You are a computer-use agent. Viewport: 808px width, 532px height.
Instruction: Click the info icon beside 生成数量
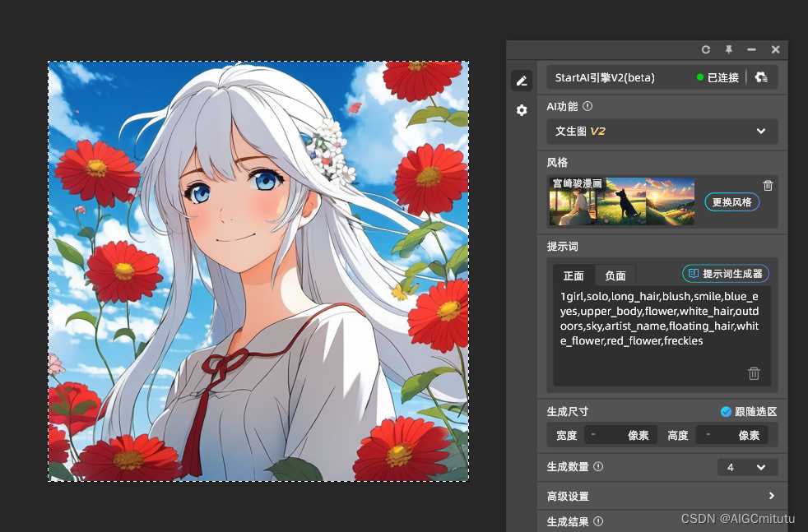click(597, 466)
